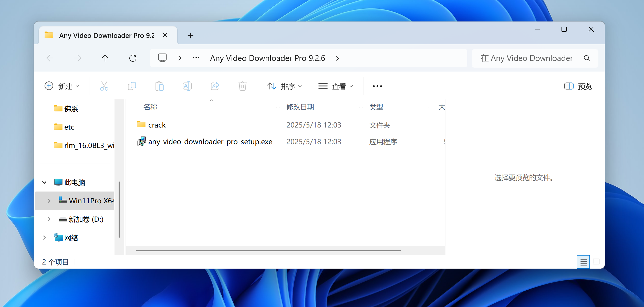Collapse the 此电脑 tree node
Screen dimensions: 644x307
[x=44, y=183]
